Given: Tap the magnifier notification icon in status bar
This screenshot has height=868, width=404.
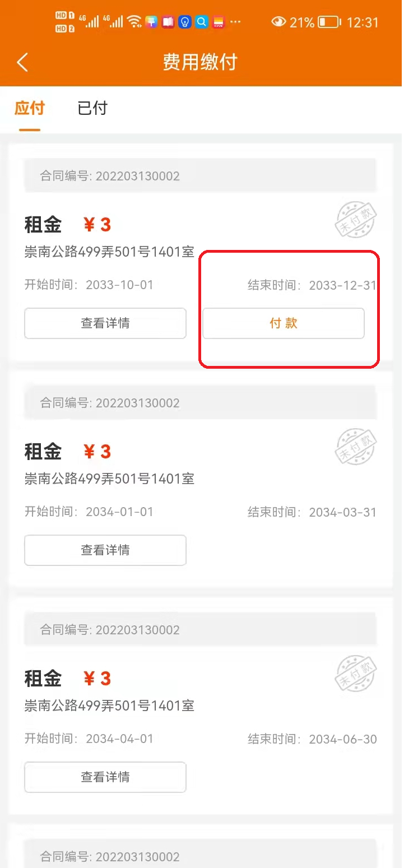Looking at the screenshot, I should click(202, 22).
